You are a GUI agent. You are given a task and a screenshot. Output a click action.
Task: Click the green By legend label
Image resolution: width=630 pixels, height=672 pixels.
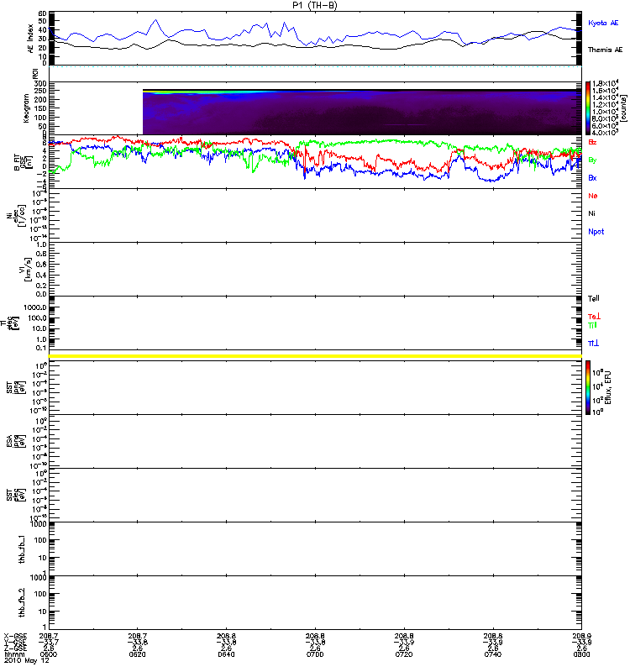click(592, 160)
